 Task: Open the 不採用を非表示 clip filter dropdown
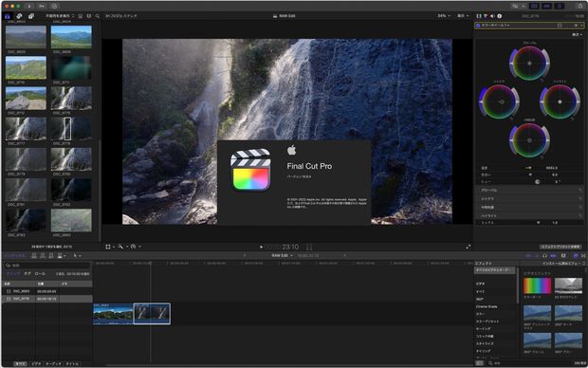coord(60,16)
